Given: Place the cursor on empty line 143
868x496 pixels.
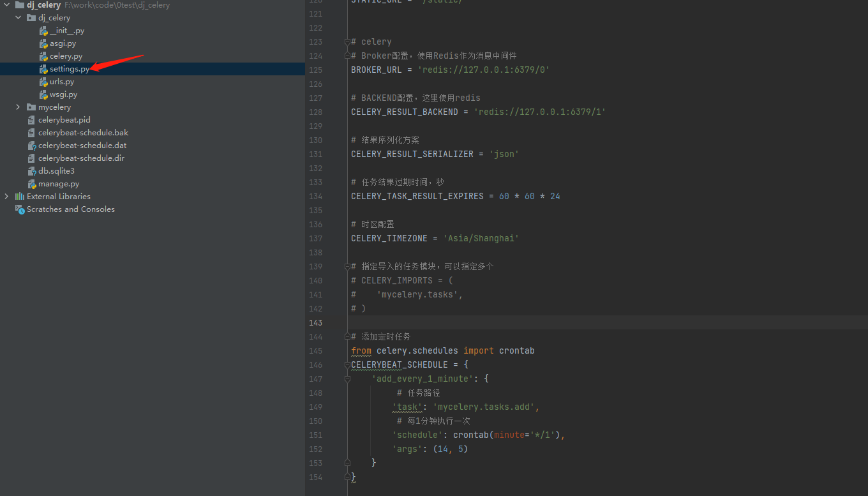Looking at the screenshot, I should coord(608,323).
